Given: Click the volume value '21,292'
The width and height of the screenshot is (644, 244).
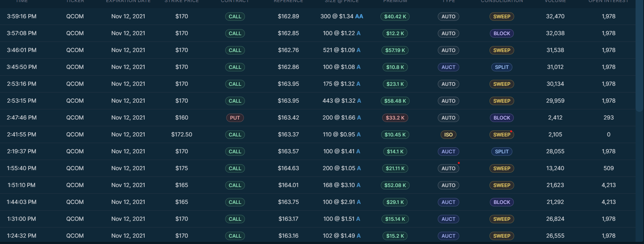Looking at the screenshot, I should (555, 202).
